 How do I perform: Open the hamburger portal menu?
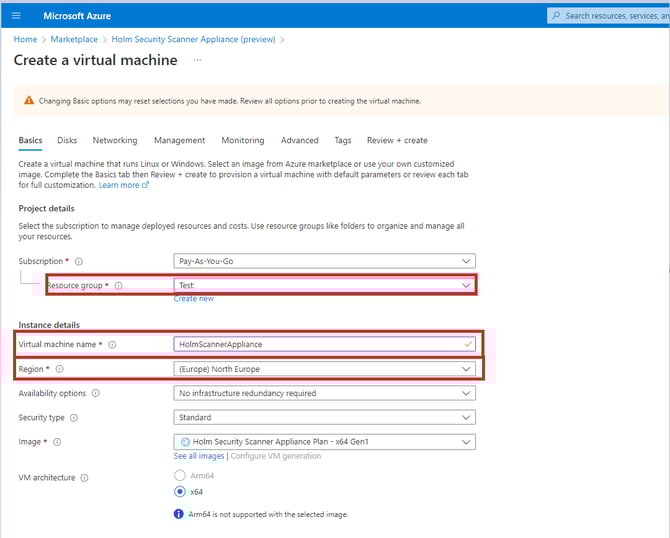(x=15, y=16)
